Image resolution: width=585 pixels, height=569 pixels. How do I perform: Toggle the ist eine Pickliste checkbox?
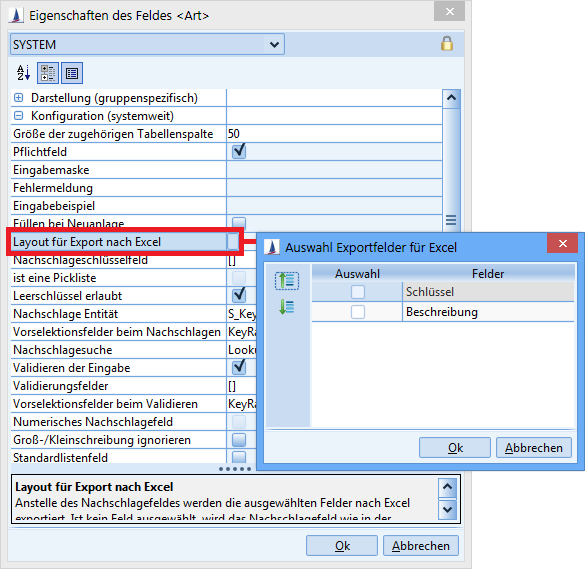pos(239,278)
